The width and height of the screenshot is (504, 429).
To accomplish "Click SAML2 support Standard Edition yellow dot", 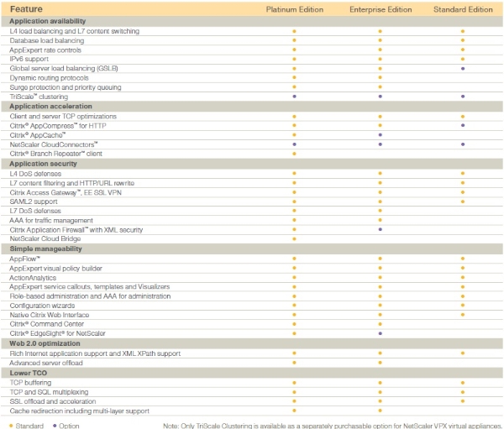I will click(x=463, y=201).
